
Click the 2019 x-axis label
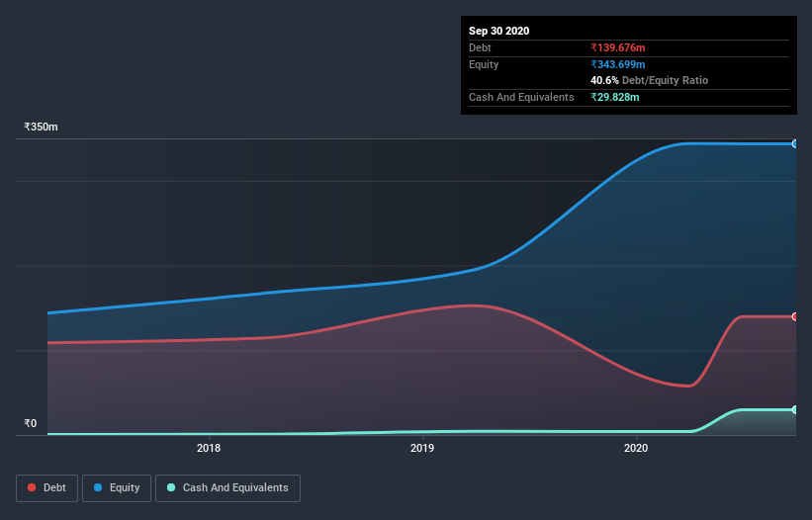pos(422,448)
